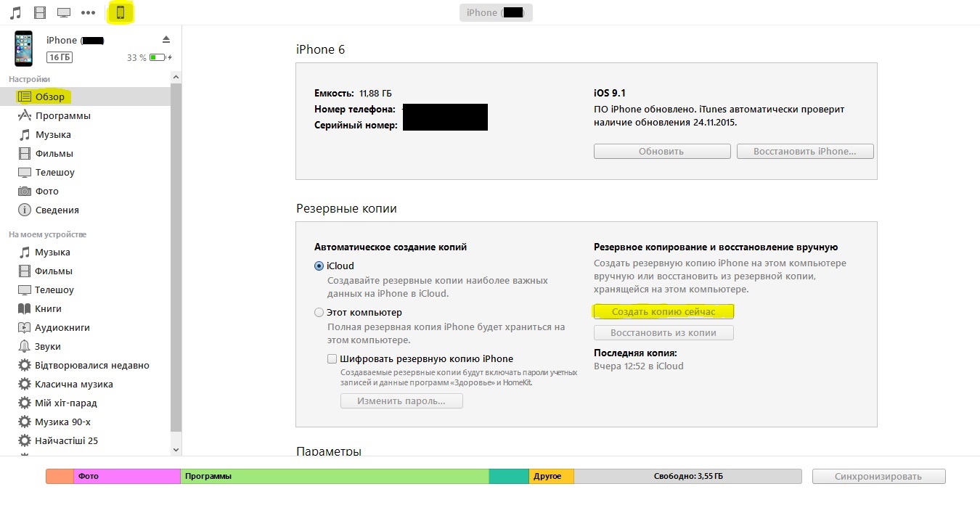This screenshot has width=980, height=505.
Task: Eject the iPhone using the eject icon
Action: (166, 39)
